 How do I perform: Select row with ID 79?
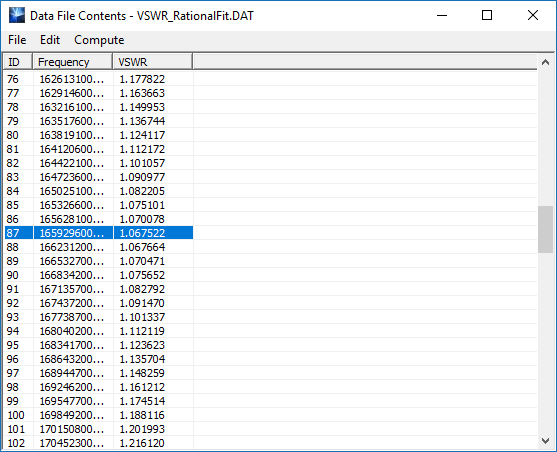[x=12, y=121]
